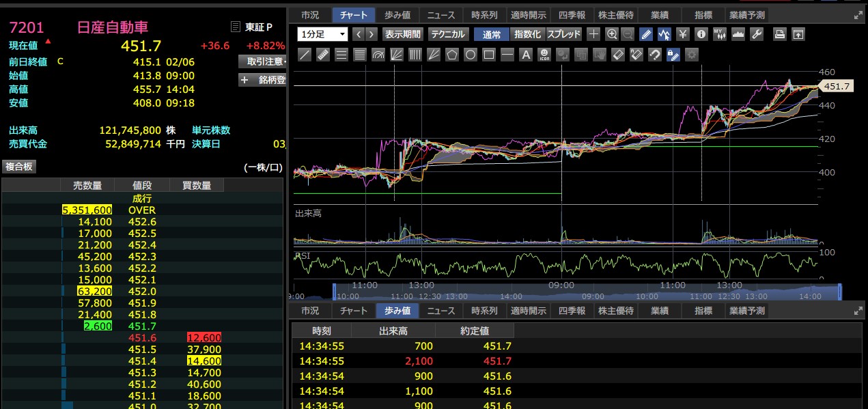Open 指標 tab in tick list panel
Viewport: 868px width, 409px height.
click(703, 311)
